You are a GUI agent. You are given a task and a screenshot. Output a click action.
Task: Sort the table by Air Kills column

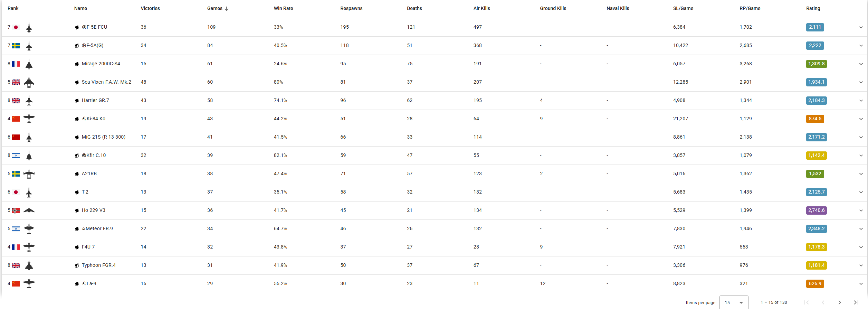pyautogui.click(x=481, y=9)
